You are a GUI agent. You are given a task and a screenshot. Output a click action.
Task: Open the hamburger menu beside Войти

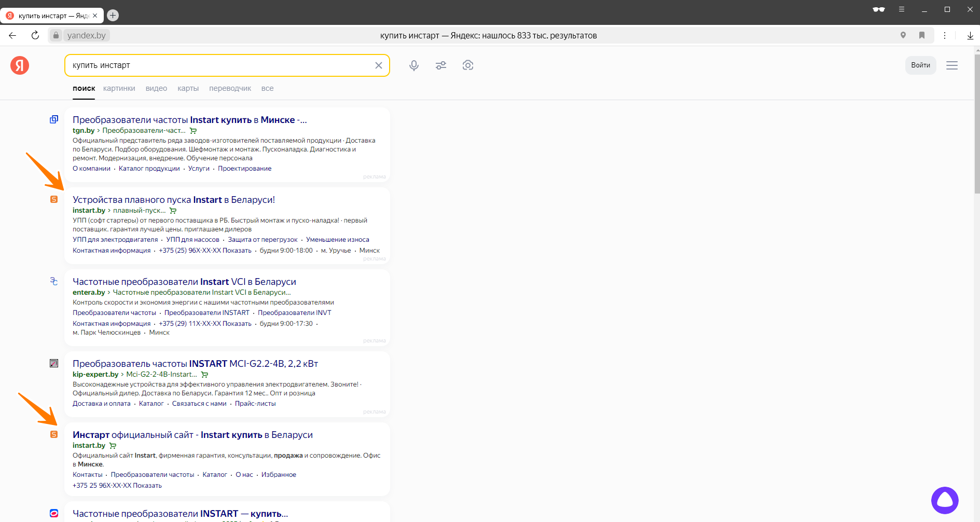[x=952, y=65]
